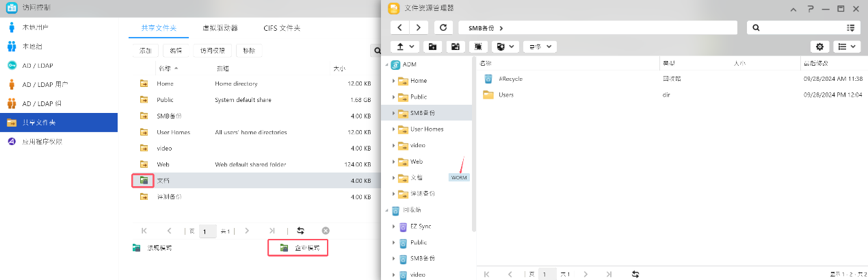Click the File Explorer search input field
This screenshot has width=868, height=280.
797,27
